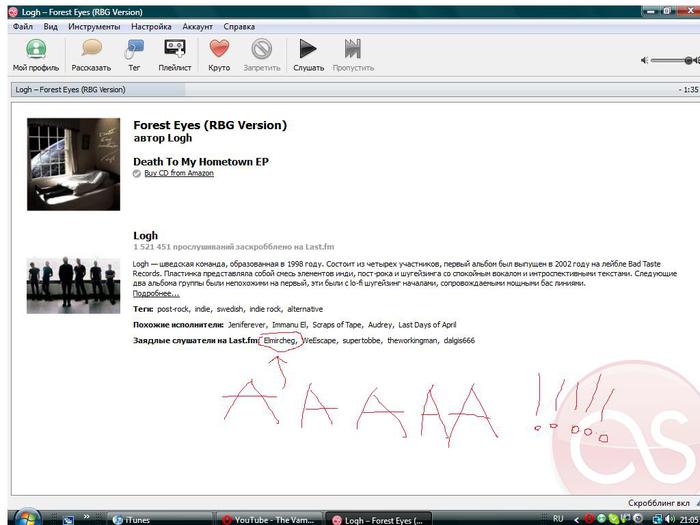Switch to YouTube Opera window in taskbar
This screenshot has height=525, width=700.
tap(269, 520)
